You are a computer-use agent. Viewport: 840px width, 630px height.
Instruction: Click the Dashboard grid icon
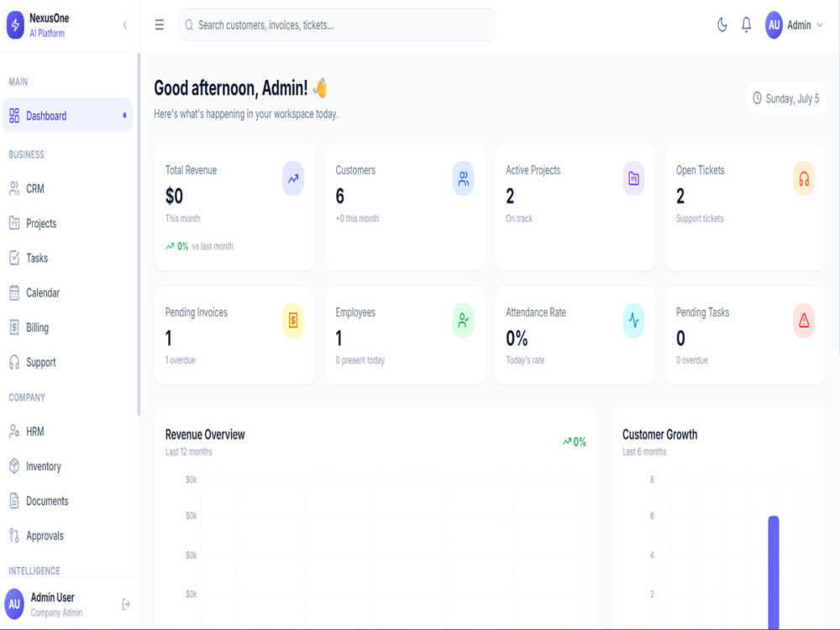pos(14,115)
